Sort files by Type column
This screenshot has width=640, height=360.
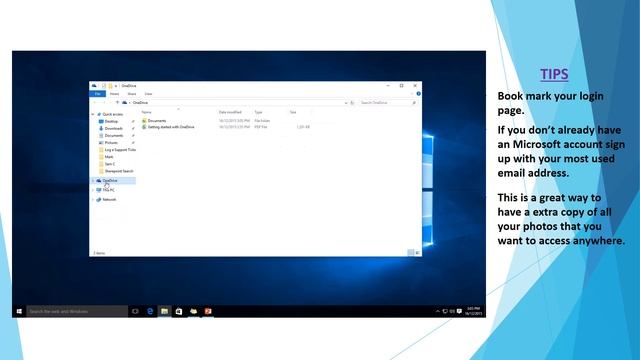258,112
